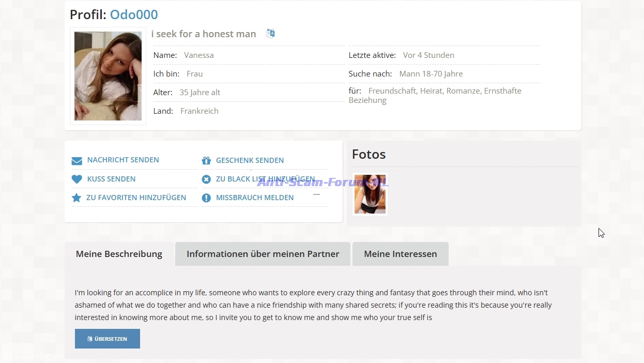Click the X circle icon for black list

[206, 179]
